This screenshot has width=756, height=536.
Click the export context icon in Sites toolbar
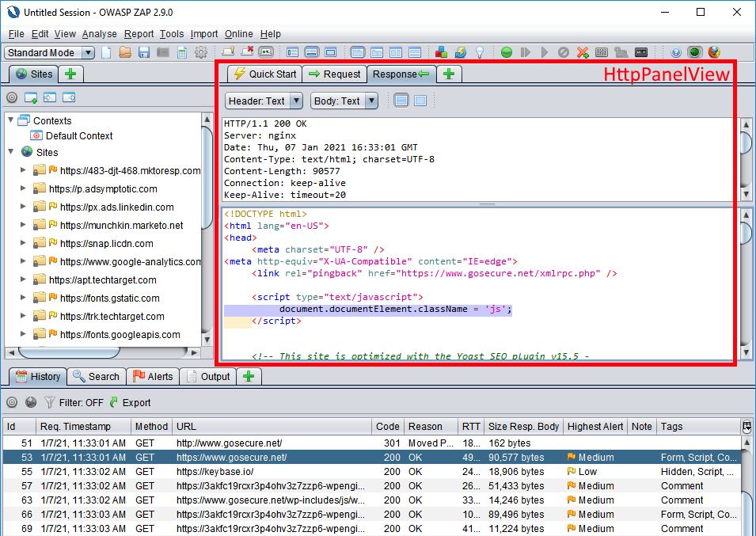pos(69,97)
